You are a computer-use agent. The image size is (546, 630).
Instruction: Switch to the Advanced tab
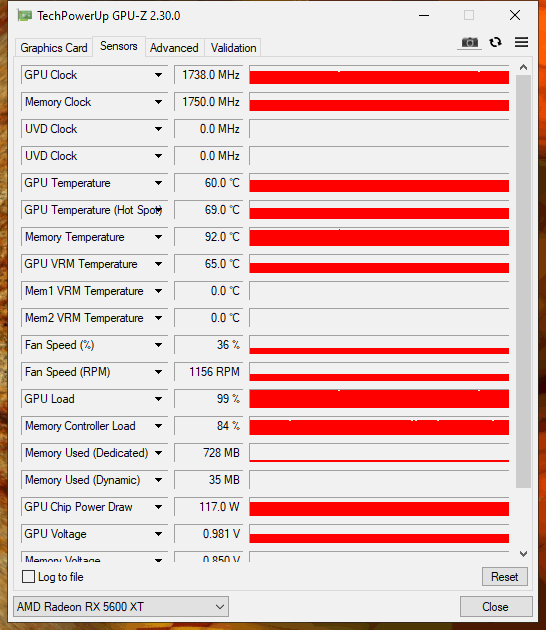[x=174, y=48]
